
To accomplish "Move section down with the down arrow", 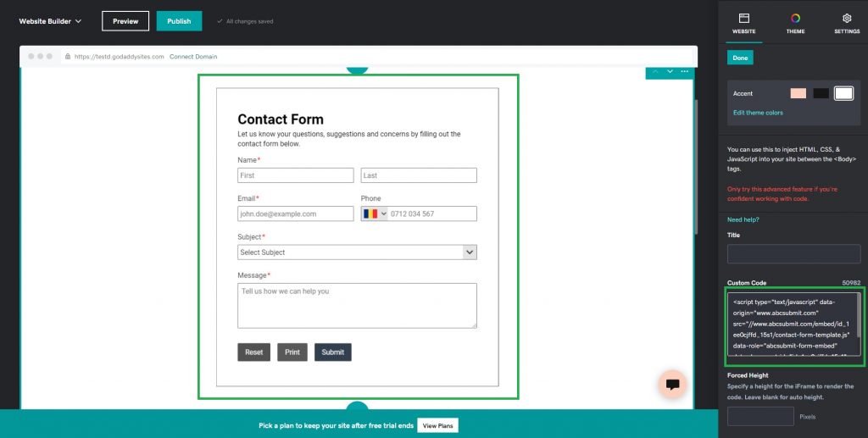I will pos(670,71).
